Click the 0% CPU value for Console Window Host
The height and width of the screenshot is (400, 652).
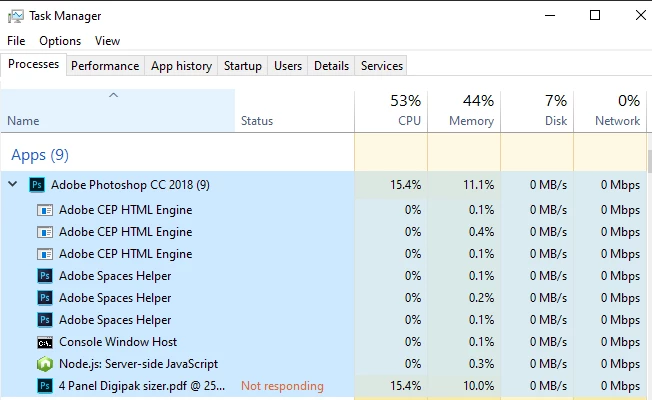[413, 342]
